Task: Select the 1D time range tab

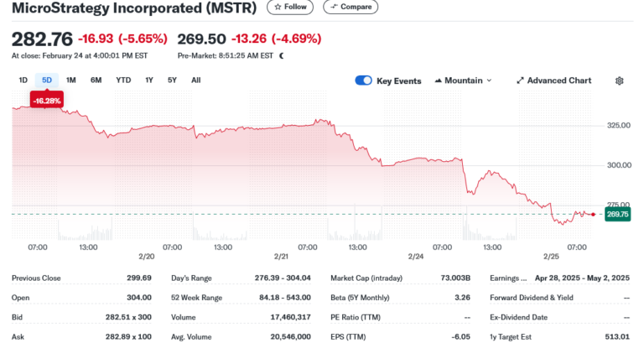Action: click(23, 81)
